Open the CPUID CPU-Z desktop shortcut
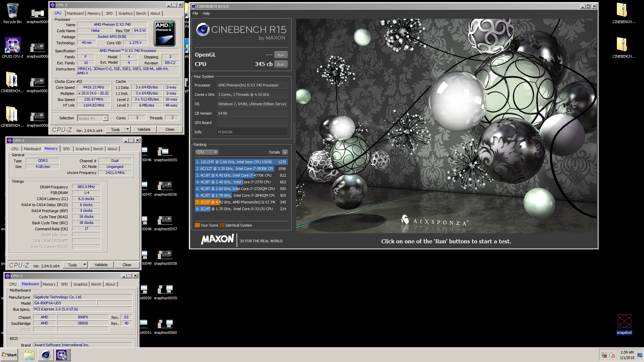This screenshot has height=362, width=644. tap(12, 48)
